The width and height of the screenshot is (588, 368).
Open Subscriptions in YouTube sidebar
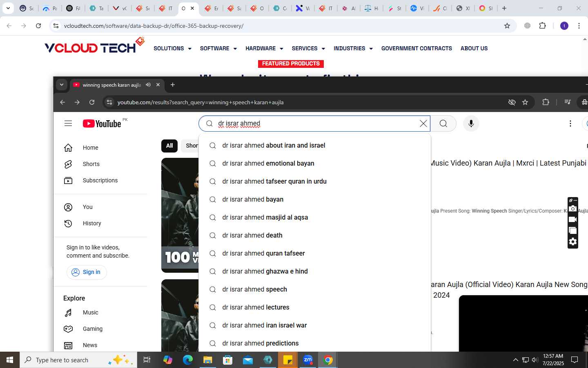click(100, 180)
